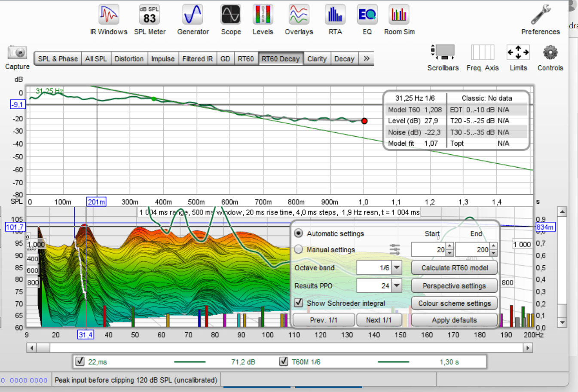
Task: Click the 31,4 frequency cursor label
Action: [x=86, y=334]
